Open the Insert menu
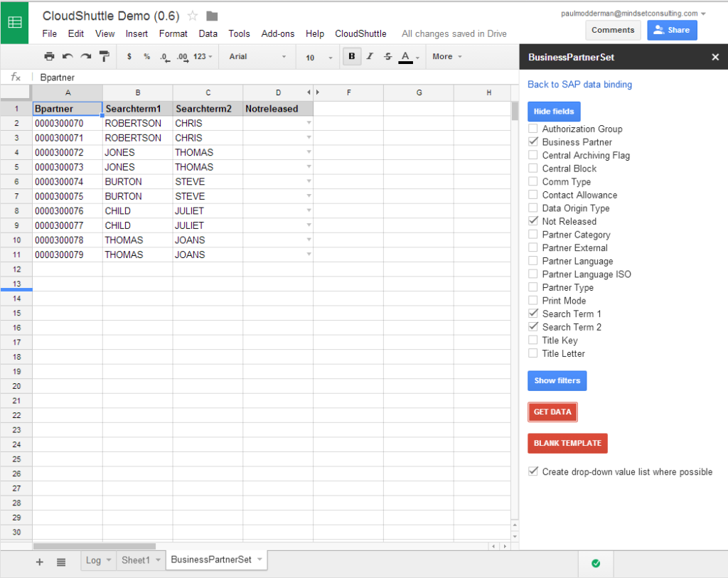This screenshot has height=578, width=728. (x=136, y=34)
